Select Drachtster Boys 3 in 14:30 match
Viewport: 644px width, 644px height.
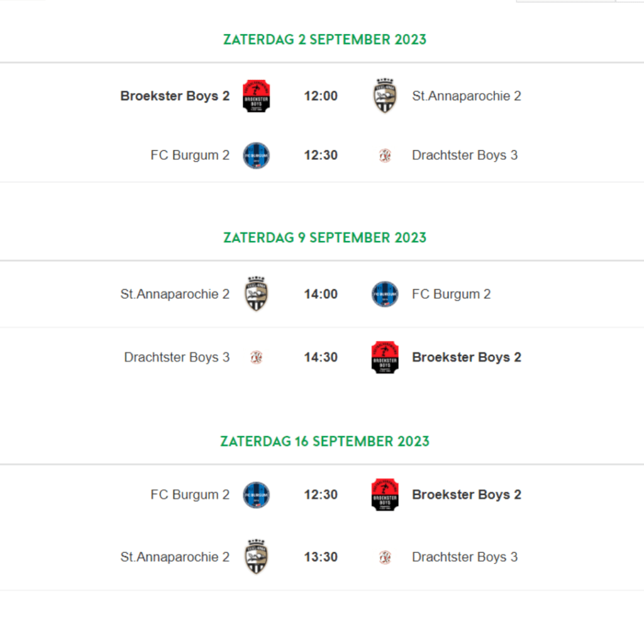click(177, 357)
